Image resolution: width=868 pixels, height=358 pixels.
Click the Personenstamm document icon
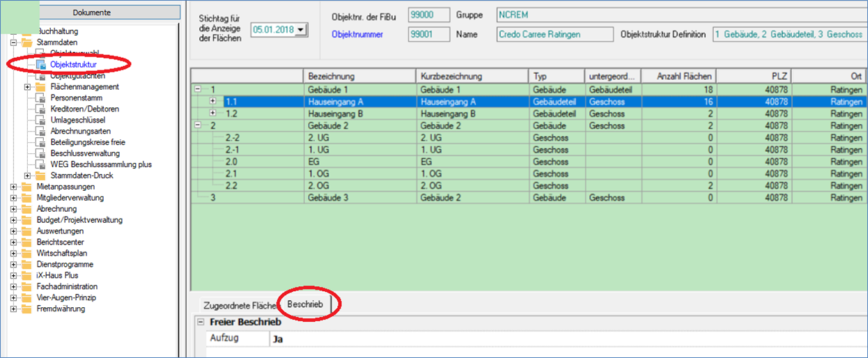[x=40, y=98]
